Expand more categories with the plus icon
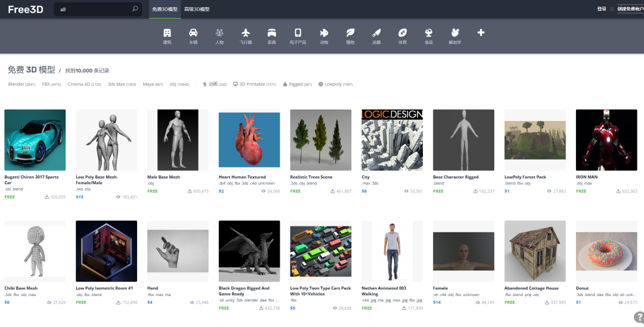 coord(481,33)
